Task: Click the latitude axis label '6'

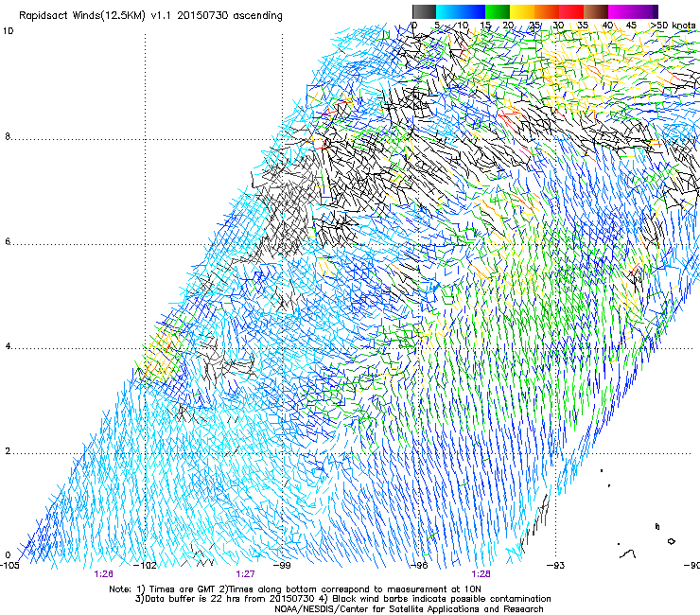Action: (8, 241)
